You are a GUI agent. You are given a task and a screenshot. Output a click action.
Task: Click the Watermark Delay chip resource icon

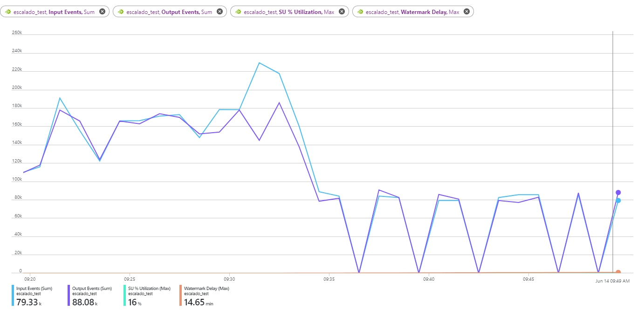tap(360, 12)
